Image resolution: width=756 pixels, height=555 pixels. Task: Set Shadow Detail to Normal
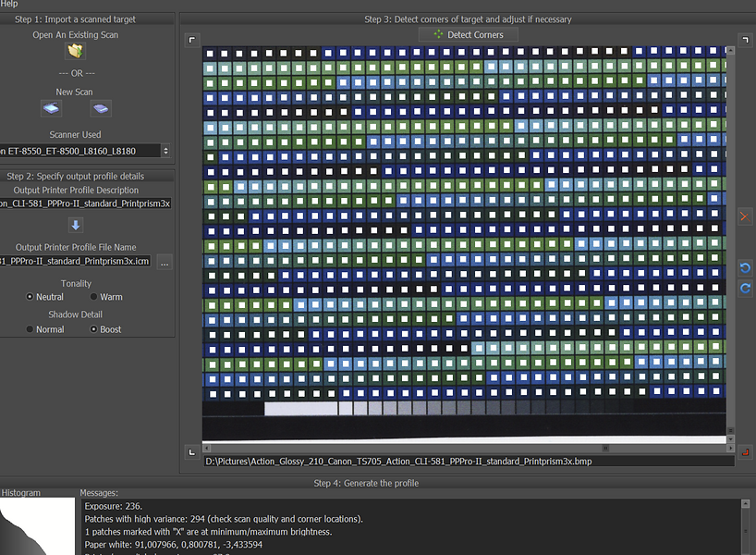[x=29, y=329]
